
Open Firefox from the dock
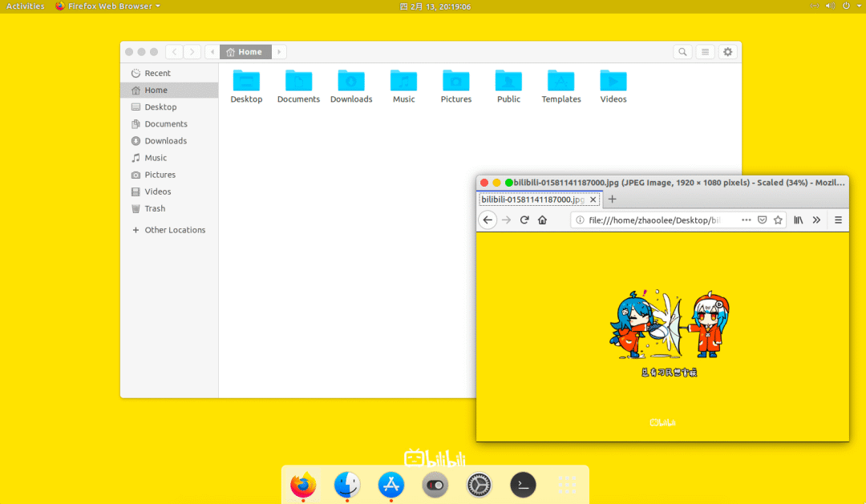coord(303,486)
